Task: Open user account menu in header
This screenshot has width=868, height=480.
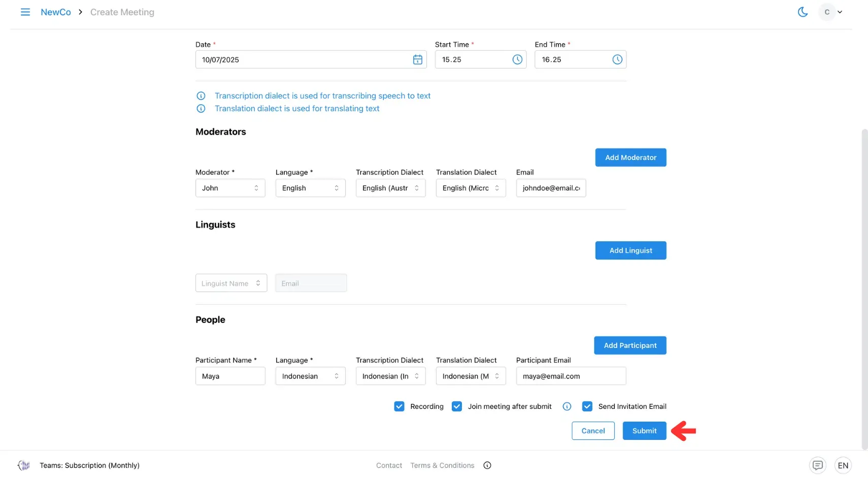Action: point(831,12)
